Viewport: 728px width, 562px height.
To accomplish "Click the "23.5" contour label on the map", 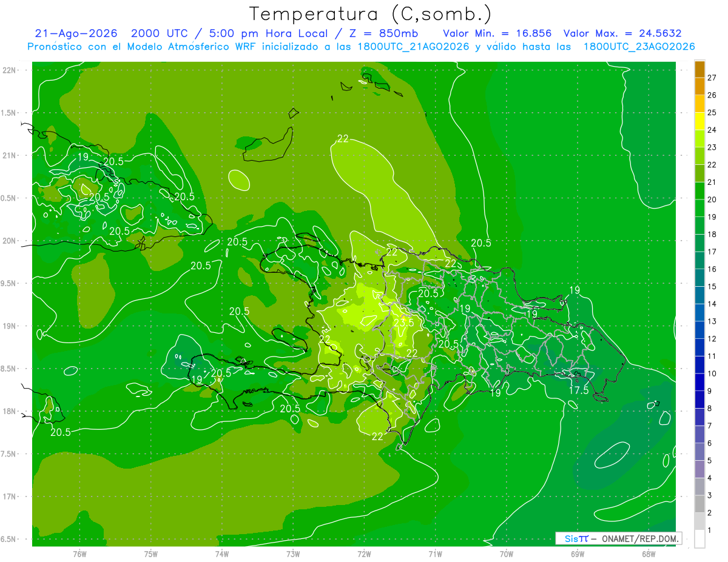I will pyautogui.click(x=403, y=323).
